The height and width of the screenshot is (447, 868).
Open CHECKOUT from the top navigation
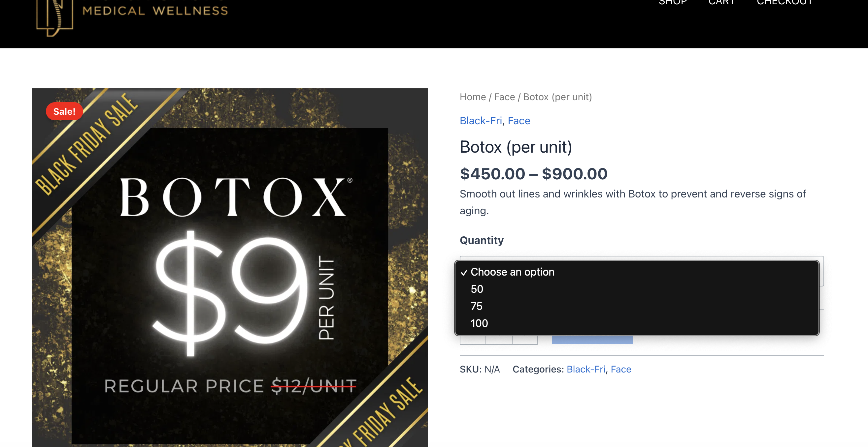click(785, 3)
